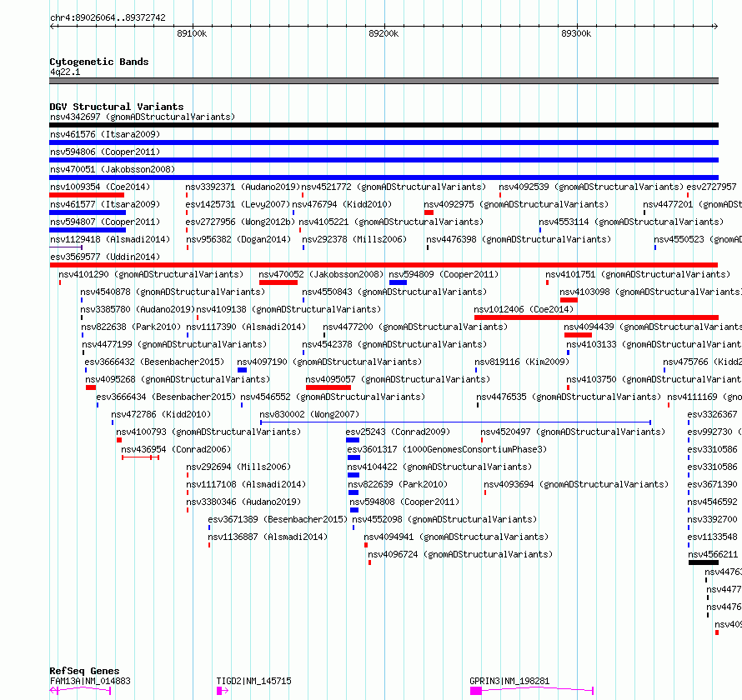Click the nsv830002 (Wong2007) blue span line

[x=456, y=422]
